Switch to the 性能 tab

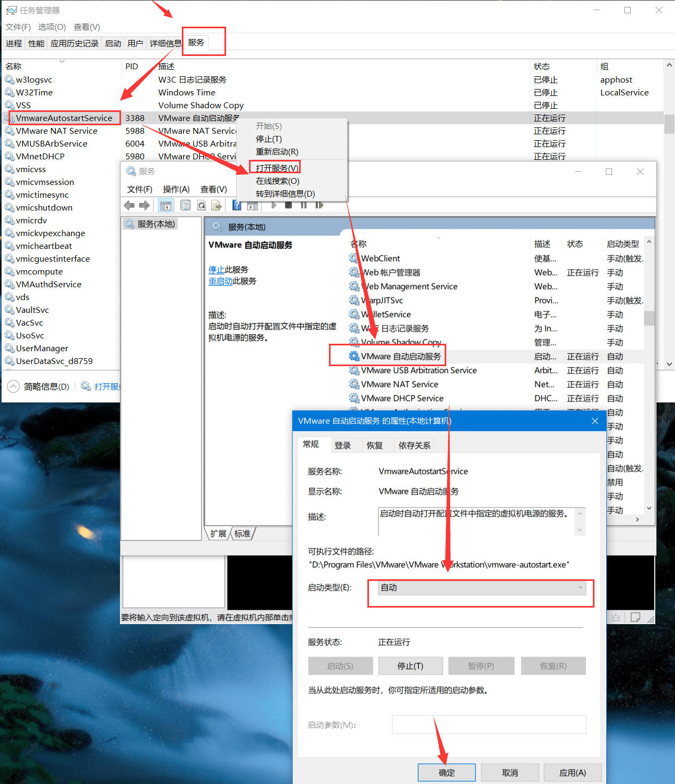[36, 43]
